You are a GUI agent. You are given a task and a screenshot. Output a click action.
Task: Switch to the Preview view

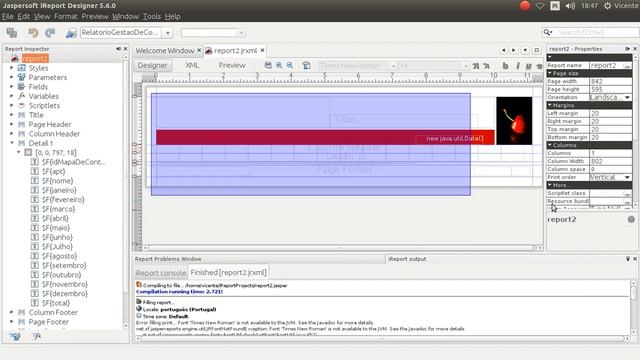232,65
